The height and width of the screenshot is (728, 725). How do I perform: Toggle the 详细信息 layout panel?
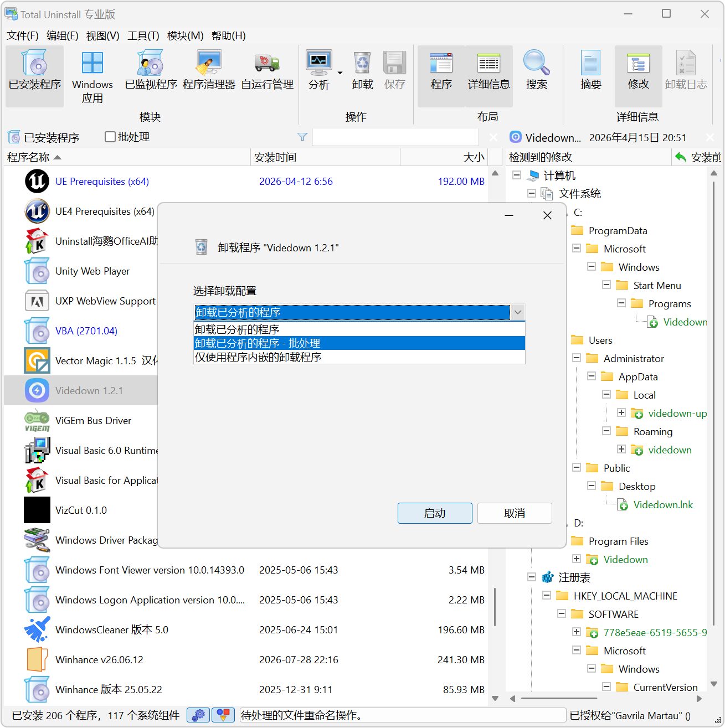[489, 76]
